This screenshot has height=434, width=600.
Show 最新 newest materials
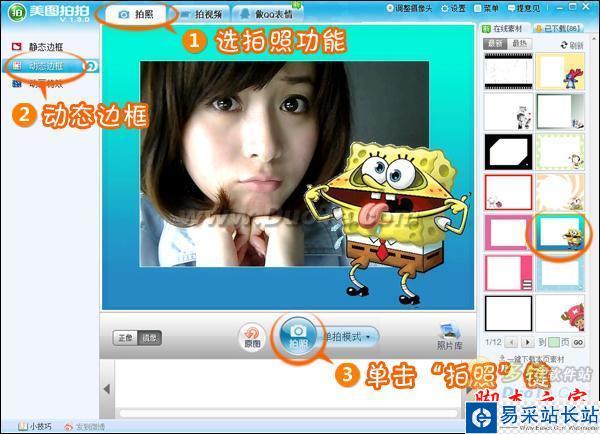tap(496, 44)
